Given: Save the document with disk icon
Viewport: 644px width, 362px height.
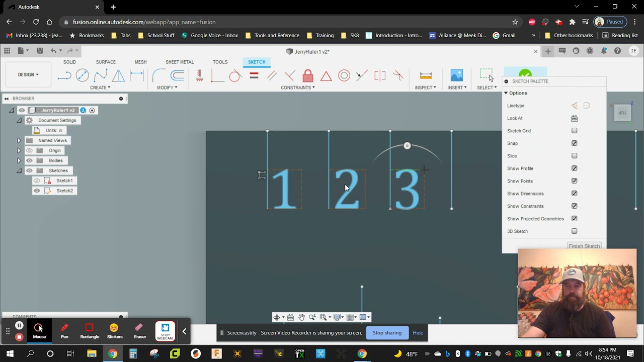Looking at the screenshot, I should (x=40, y=51).
